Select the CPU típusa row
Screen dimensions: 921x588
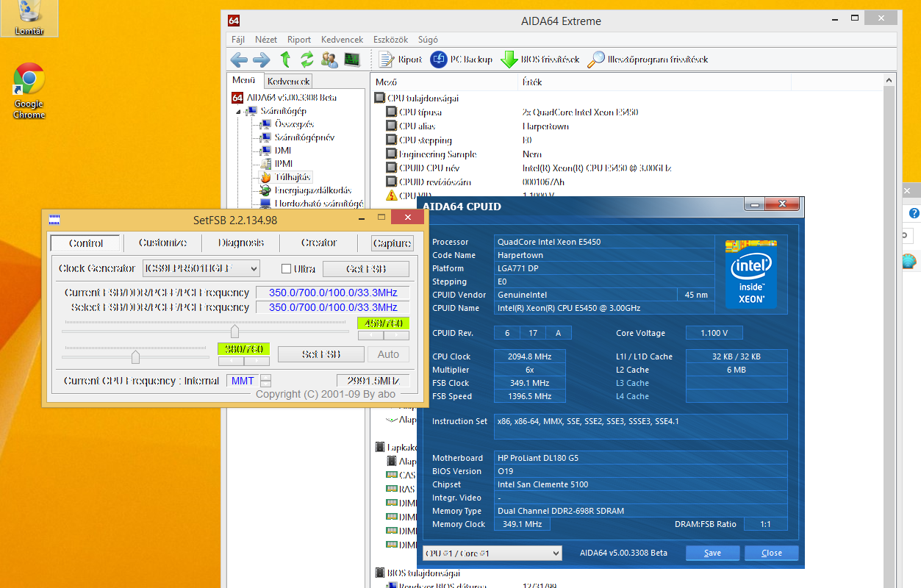420,112
